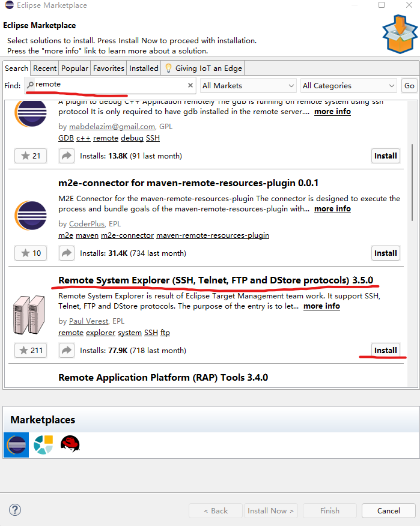Share the GDB remote debug plugin entry

(67, 156)
